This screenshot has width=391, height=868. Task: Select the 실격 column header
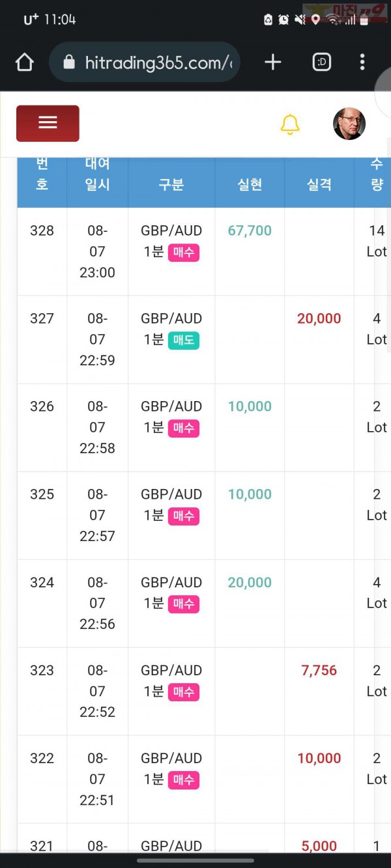319,184
